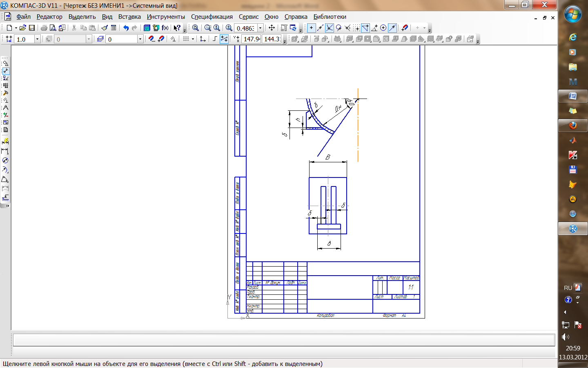Open the Библиотеки menu
This screenshot has height=368, width=588.
[330, 17]
